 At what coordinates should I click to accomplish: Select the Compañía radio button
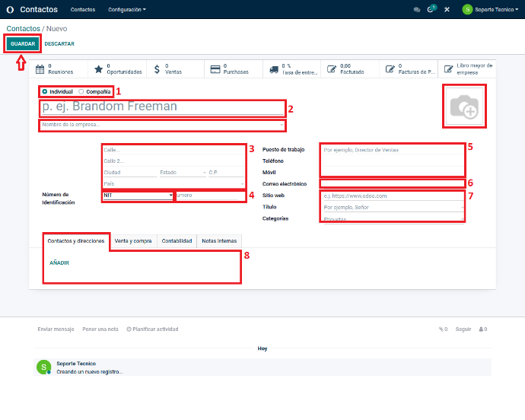point(81,91)
